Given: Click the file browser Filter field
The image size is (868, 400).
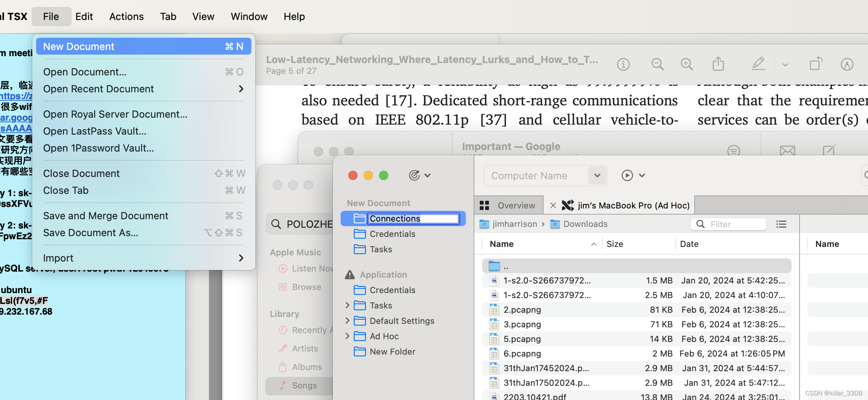Looking at the screenshot, I should (x=728, y=224).
